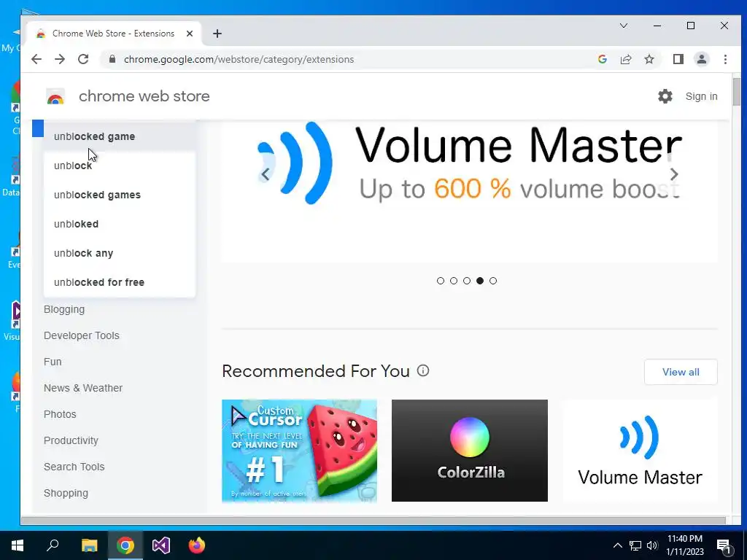The image size is (747, 560).
Task: Launch Visual Studio from the taskbar
Action: 161,545
